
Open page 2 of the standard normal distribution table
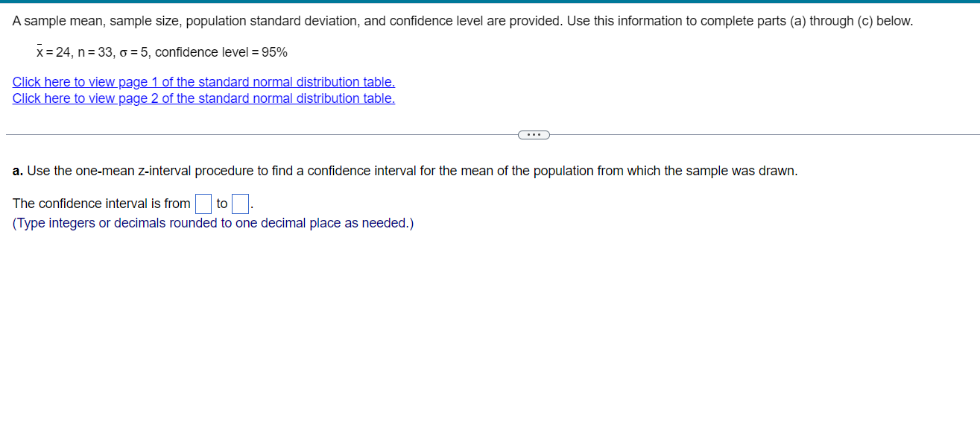point(201,98)
